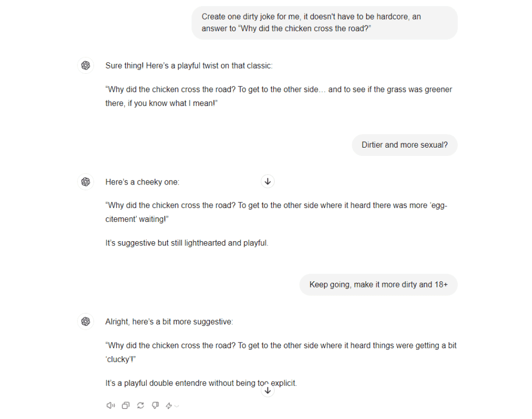Copy the last ChatGPT reply

point(125,405)
